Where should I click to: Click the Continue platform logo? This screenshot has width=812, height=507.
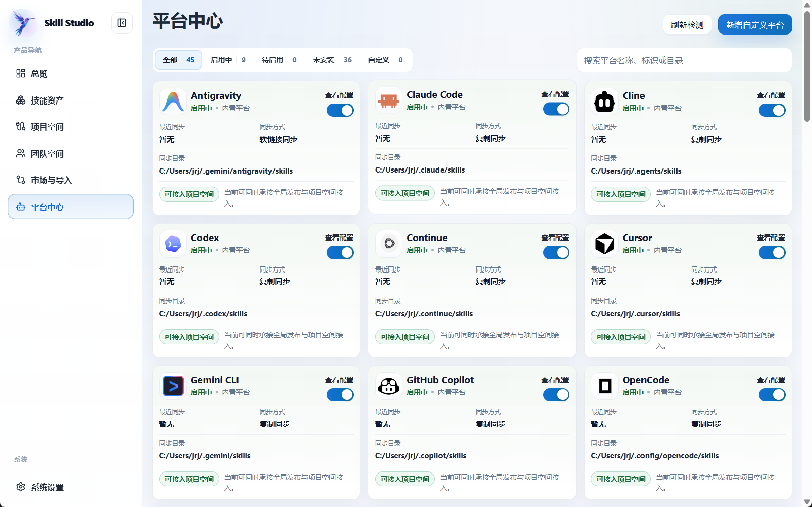click(388, 244)
